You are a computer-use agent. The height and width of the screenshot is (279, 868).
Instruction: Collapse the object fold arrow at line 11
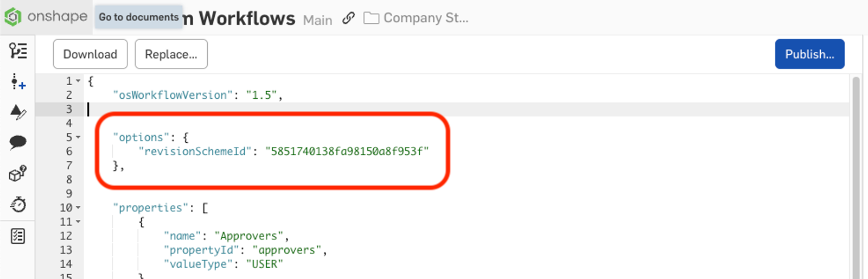pyautogui.click(x=78, y=222)
